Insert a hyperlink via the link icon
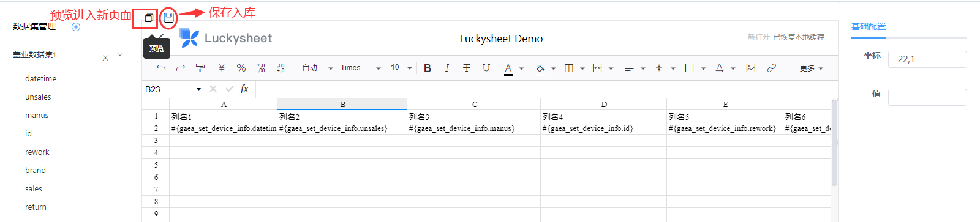This screenshot has height=222, width=980. [772, 68]
